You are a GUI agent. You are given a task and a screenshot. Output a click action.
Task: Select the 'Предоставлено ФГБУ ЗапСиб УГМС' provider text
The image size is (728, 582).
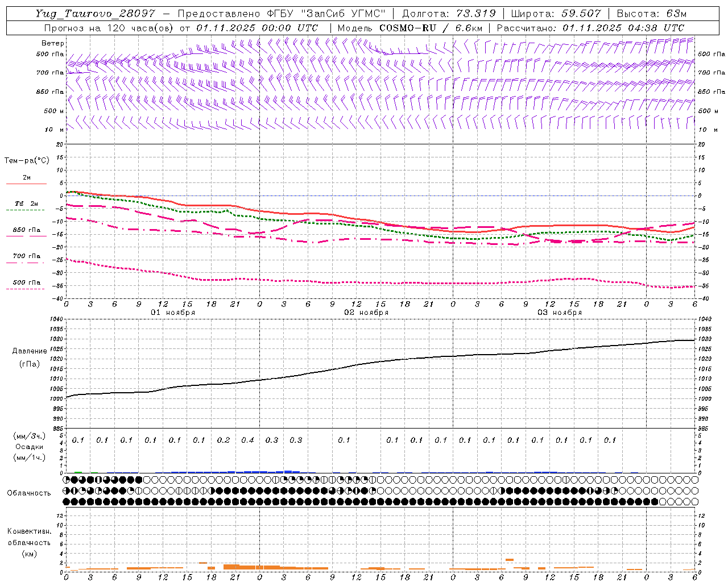[282, 14]
